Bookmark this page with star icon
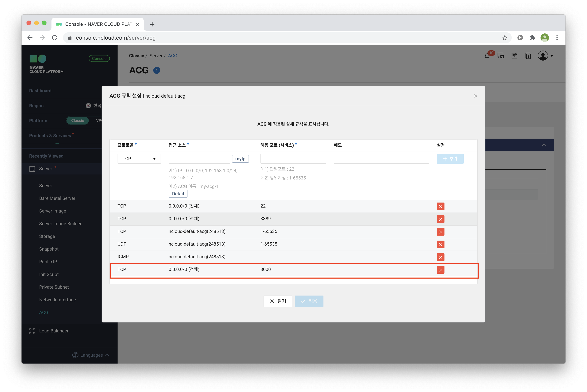The width and height of the screenshot is (587, 392). [x=505, y=38]
